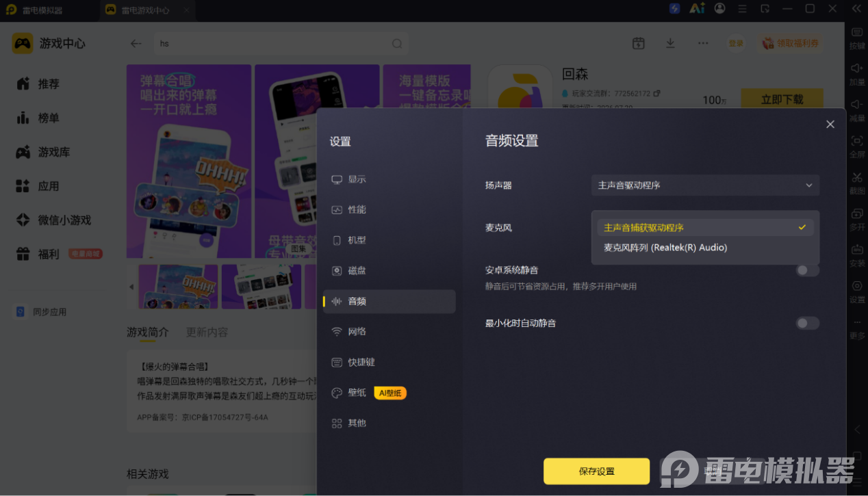Toggle 最小化时自动静音 switch

[x=807, y=323]
